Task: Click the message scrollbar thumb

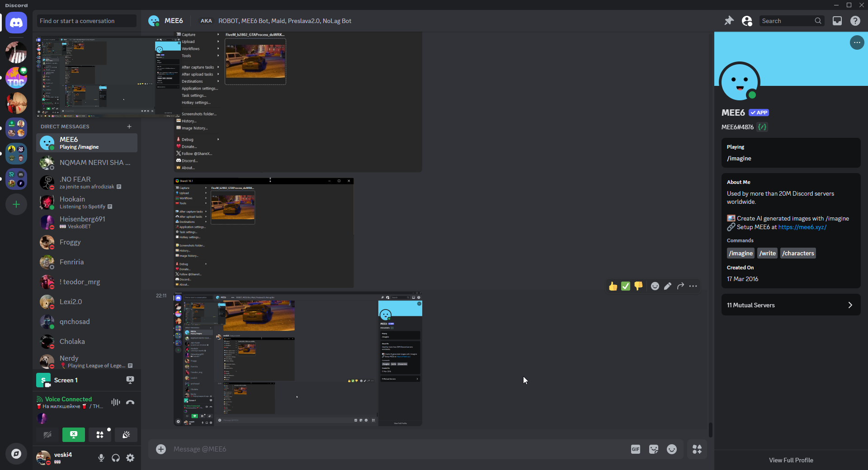Action: [x=711, y=430]
